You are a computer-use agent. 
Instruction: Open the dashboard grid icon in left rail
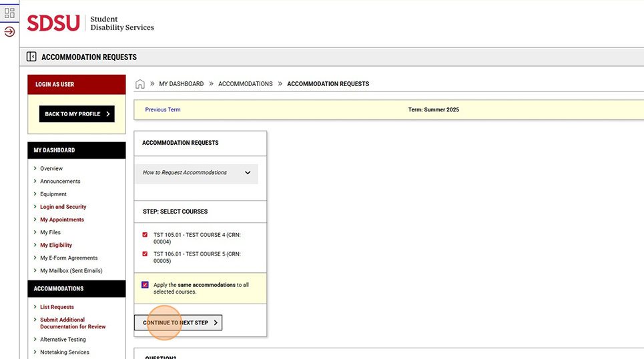(x=9, y=13)
